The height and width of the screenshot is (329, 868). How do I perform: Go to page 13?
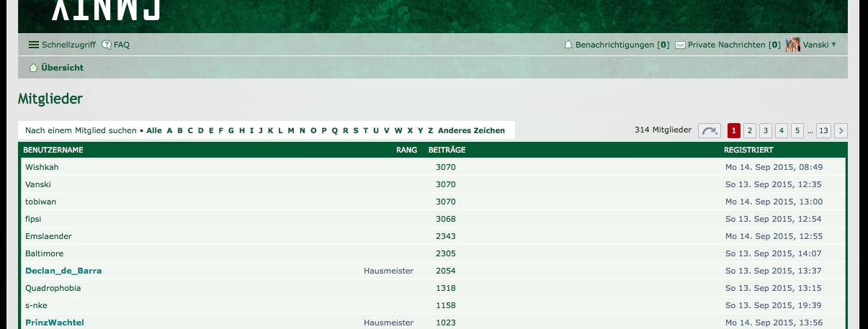(823, 130)
